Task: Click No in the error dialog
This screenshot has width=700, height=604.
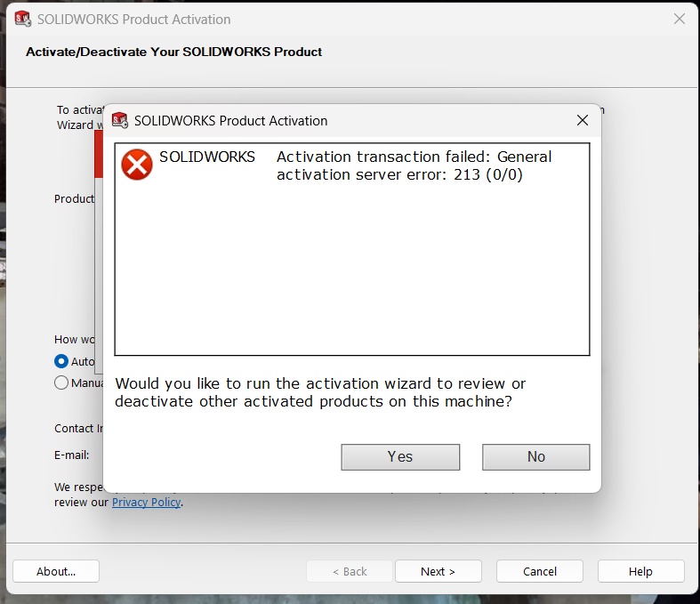Action: click(535, 456)
